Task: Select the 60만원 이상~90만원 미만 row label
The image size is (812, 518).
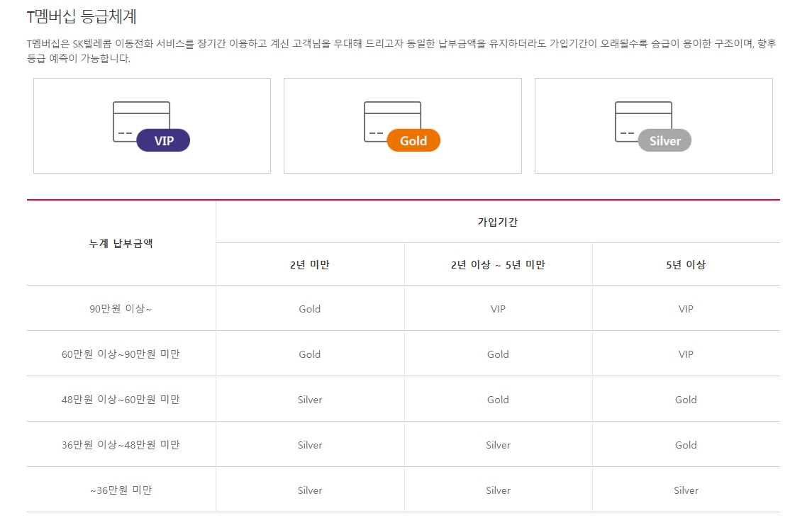Action: point(121,354)
